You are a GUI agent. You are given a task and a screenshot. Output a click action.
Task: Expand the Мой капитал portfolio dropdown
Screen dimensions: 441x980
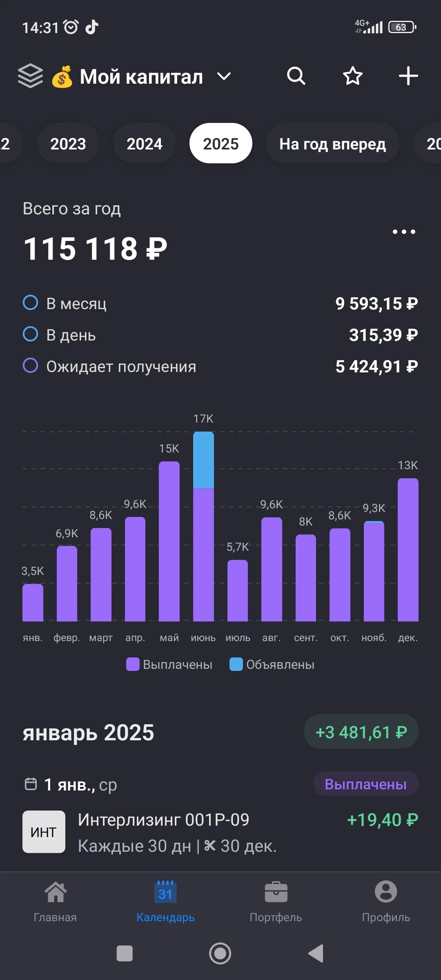tap(223, 76)
